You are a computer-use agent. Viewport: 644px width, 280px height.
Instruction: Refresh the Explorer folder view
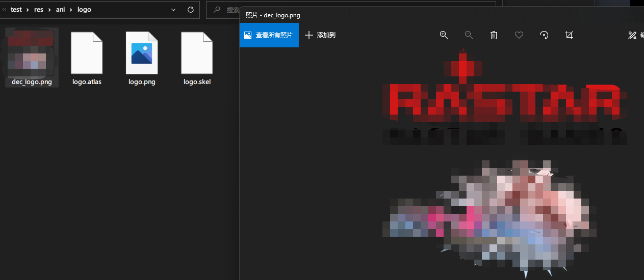[x=191, y=10]
